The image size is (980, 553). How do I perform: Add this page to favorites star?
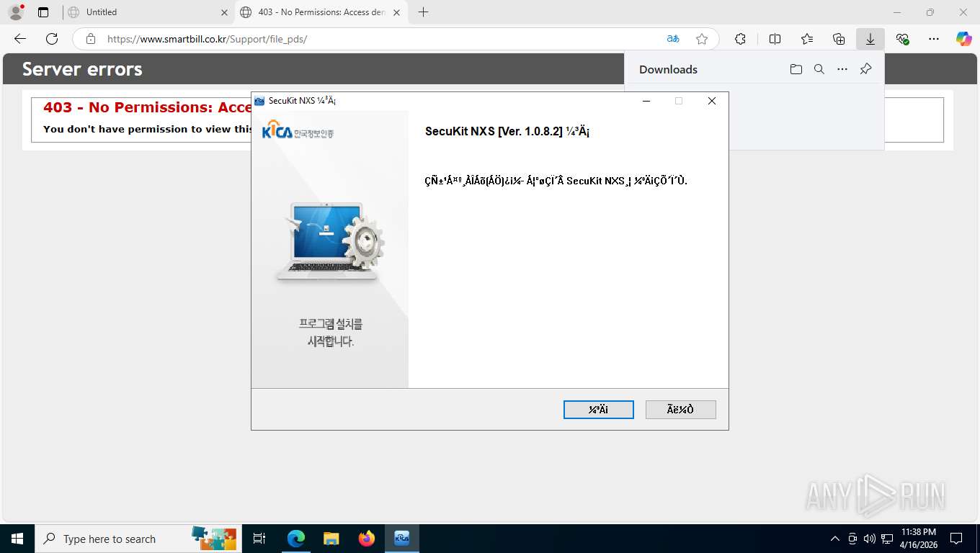tap(702, 39)
